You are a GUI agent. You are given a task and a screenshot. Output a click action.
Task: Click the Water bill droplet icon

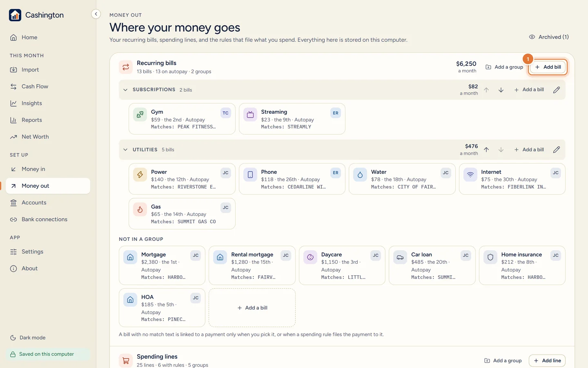(x=360, y=175)
